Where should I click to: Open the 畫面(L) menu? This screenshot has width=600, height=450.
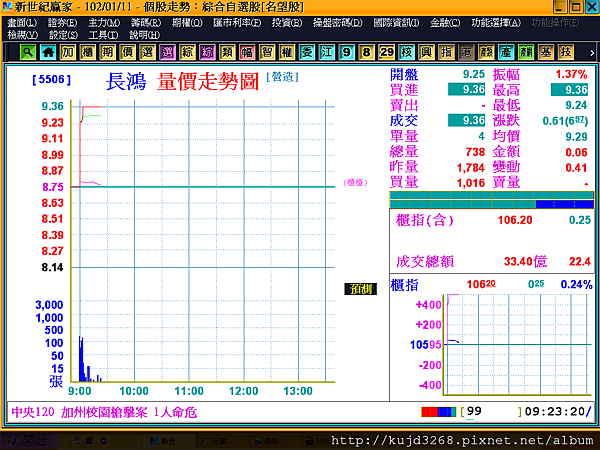pos(22,23)
